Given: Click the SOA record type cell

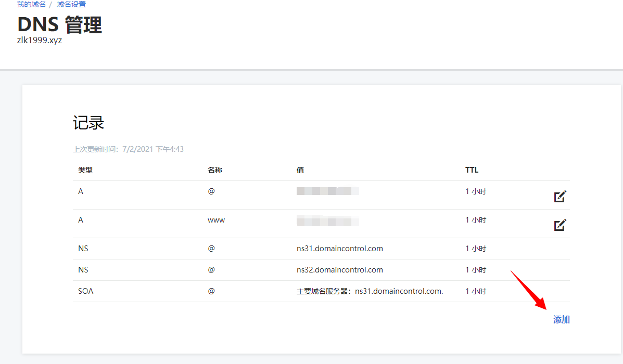Looking at the screenshot, I should coord(86,291).
